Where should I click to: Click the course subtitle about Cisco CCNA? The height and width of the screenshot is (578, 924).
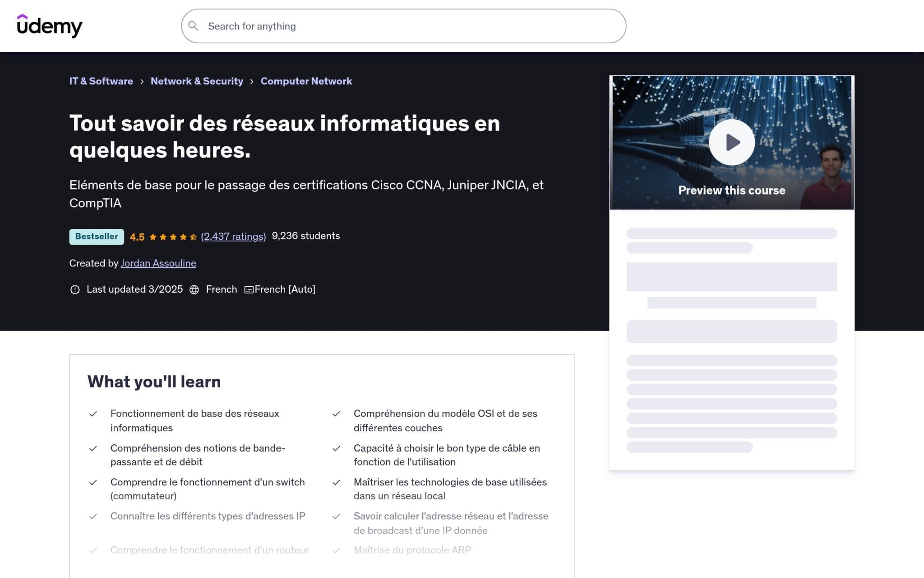(x=306, y=194)
